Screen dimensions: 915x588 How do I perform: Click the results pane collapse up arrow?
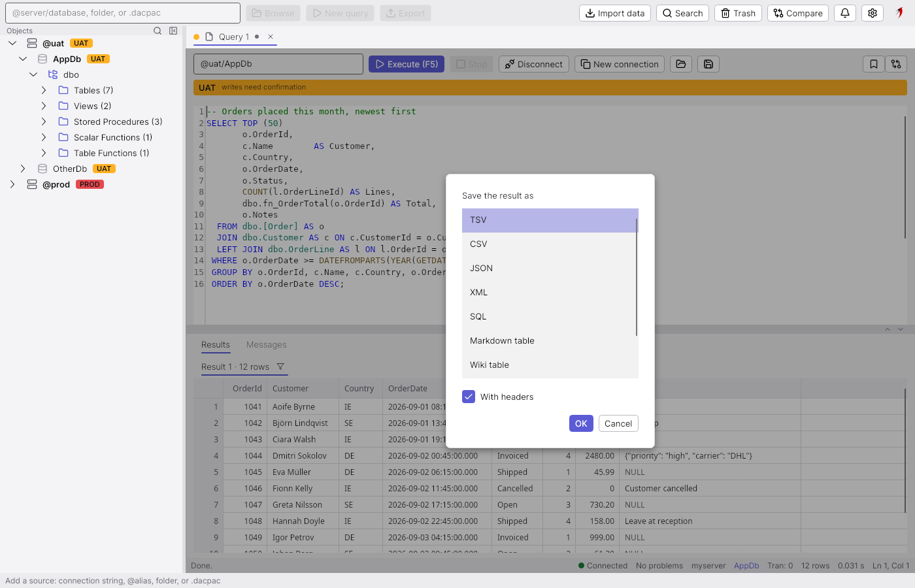click(x=888, y=329)
